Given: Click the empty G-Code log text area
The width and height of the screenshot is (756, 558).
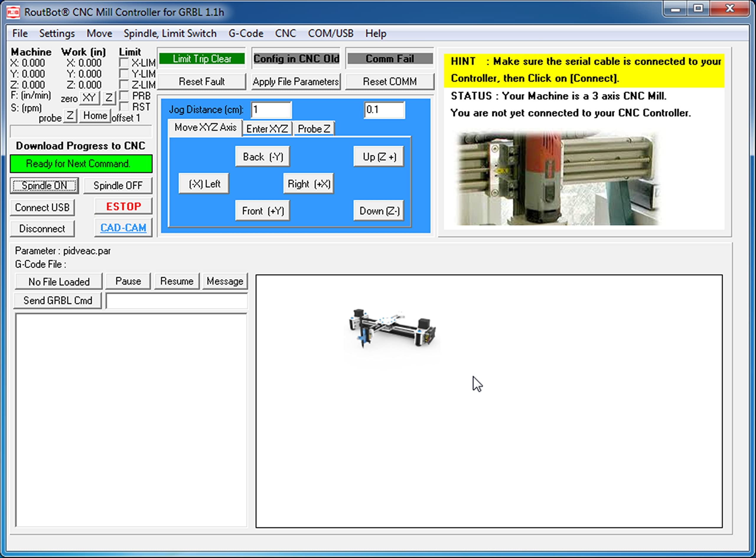Looking at the screenshot, I should click(x=131, y=420).
